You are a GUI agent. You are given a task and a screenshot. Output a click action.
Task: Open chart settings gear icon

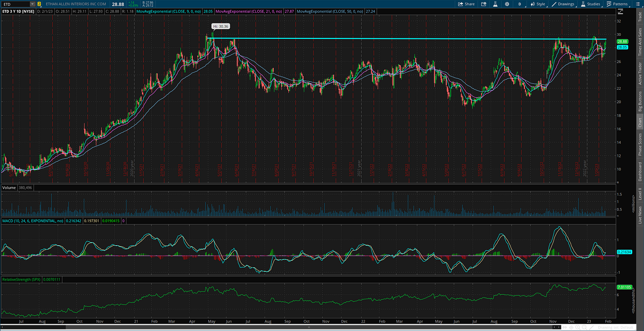(507, 4)
